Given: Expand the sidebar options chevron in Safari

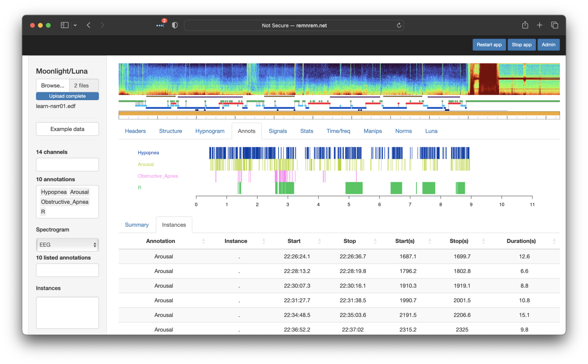Looking at the screenshot, I should pos(75,25).
